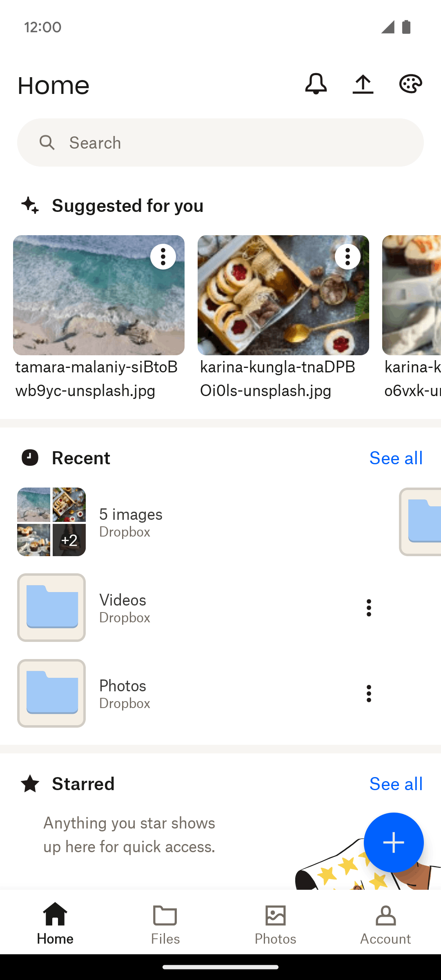This screenshot has height=980, width=441.
Task: Click 'Anything you star shows up here' text
Action: [129, 835]
